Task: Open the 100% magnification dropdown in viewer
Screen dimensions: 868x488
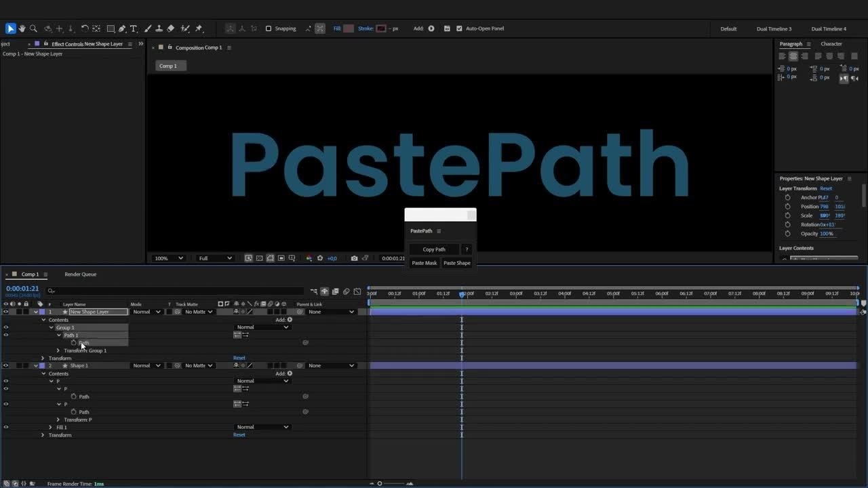Action: click(x=168, y=258)
